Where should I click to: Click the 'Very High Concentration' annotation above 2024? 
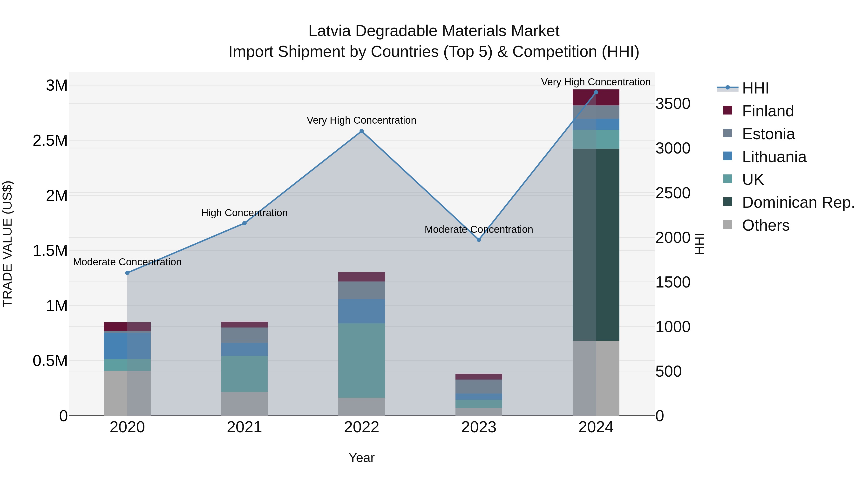point(596,82)
